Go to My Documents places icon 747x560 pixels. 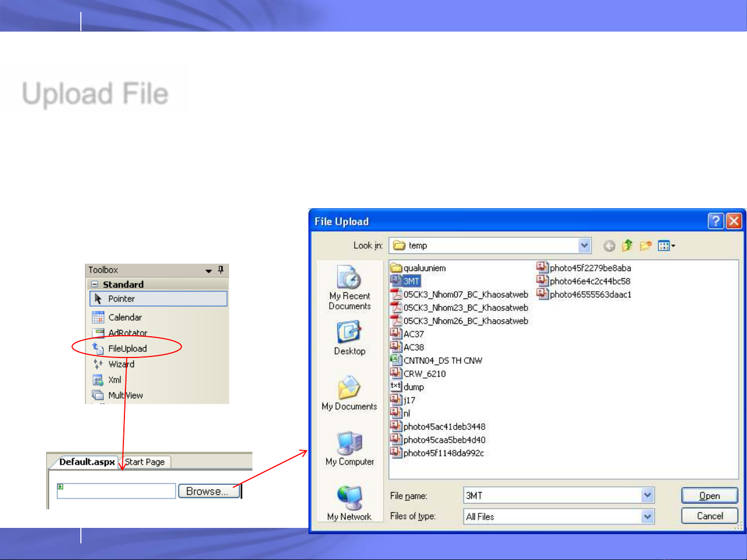coord(349,388)
